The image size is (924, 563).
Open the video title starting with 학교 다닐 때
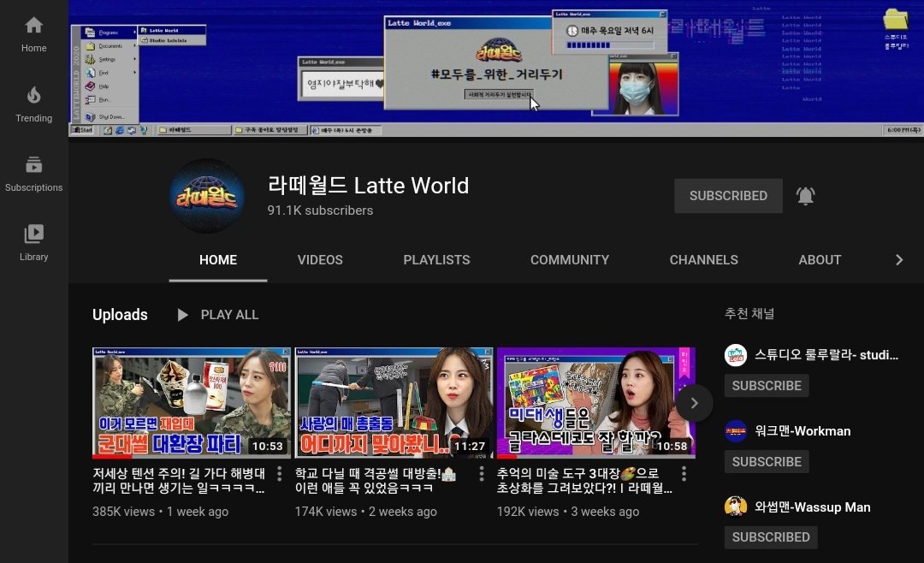[x=376, y=481]
